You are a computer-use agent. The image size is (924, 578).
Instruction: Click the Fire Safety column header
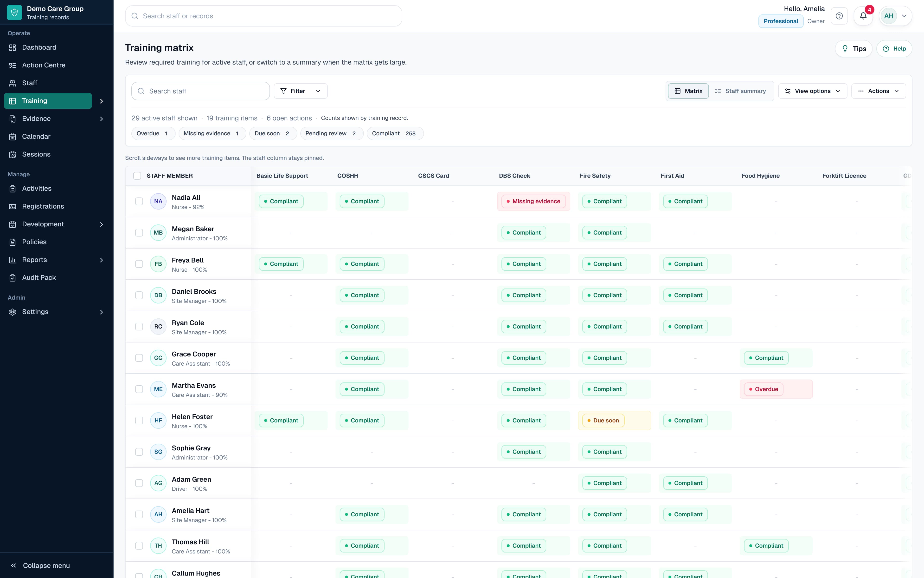(x=595, y=176)
